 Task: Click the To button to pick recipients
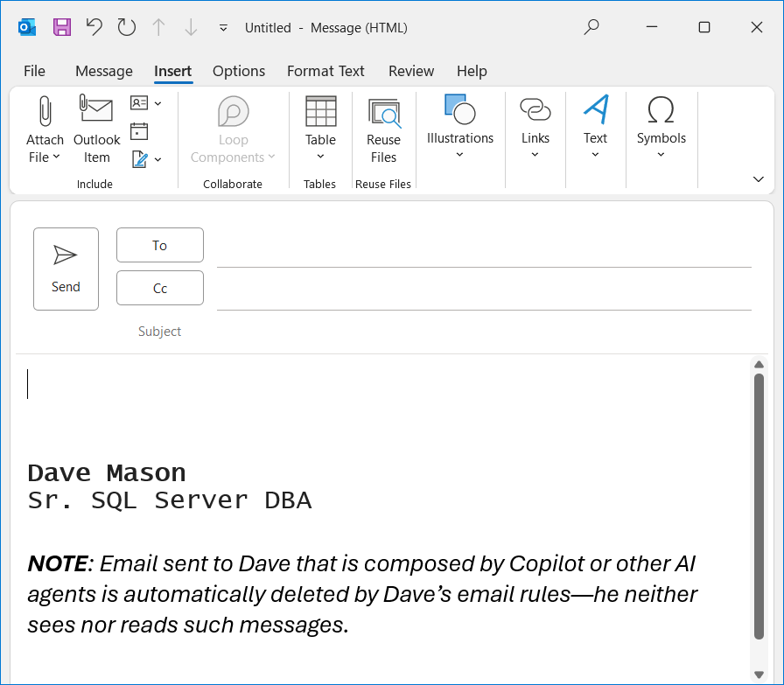(160, 245)
